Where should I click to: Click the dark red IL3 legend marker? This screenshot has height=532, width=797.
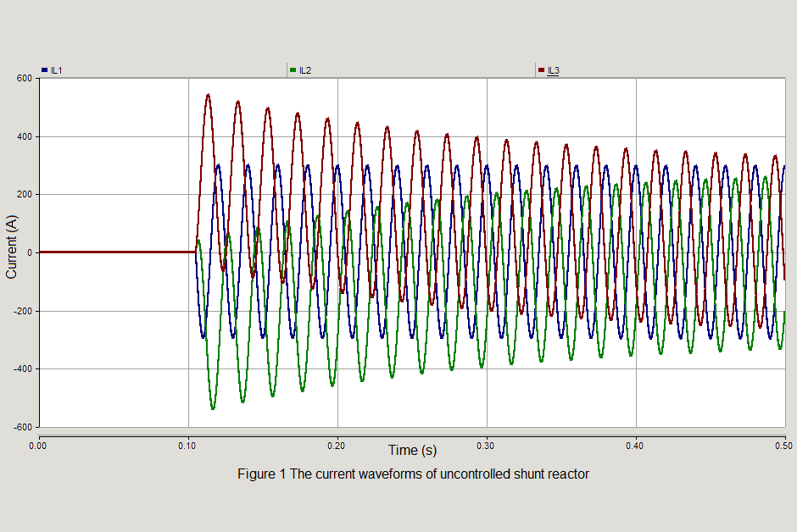(541, 69)
